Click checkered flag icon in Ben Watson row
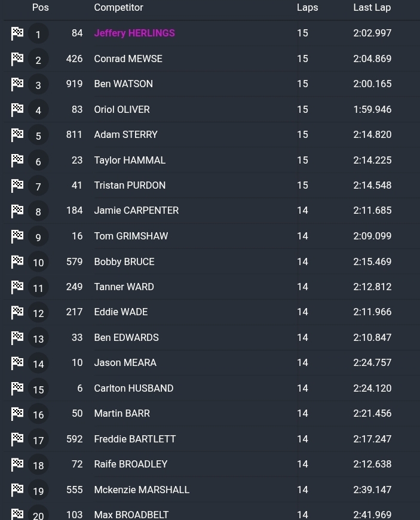420x520 pixels. [17, 84]
